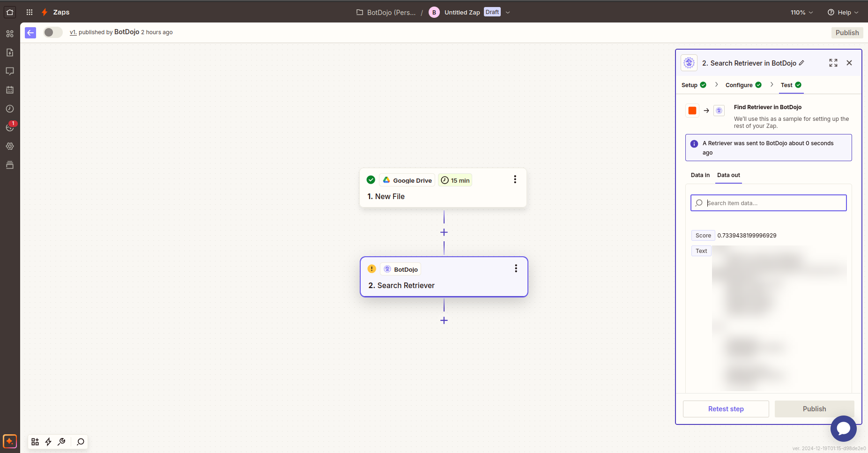Open the settings gear sidebar icon
This screenshot has width=868, height=453.
(10, 146)
